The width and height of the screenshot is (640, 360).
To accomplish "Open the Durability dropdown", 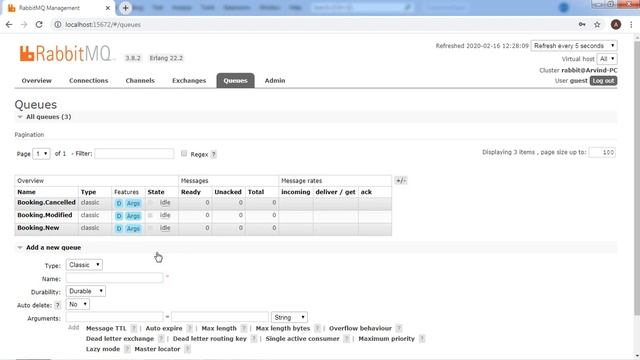I will (x=86, y=291).
